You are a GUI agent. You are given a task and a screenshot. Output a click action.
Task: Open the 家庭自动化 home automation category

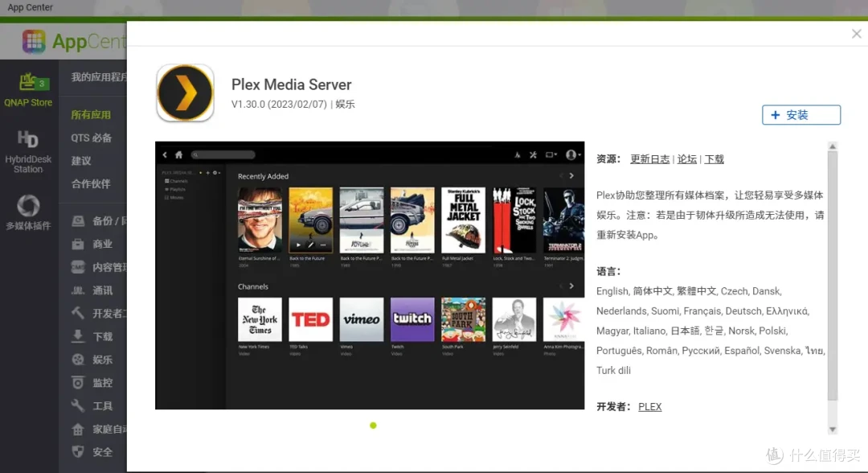(99, 430)
